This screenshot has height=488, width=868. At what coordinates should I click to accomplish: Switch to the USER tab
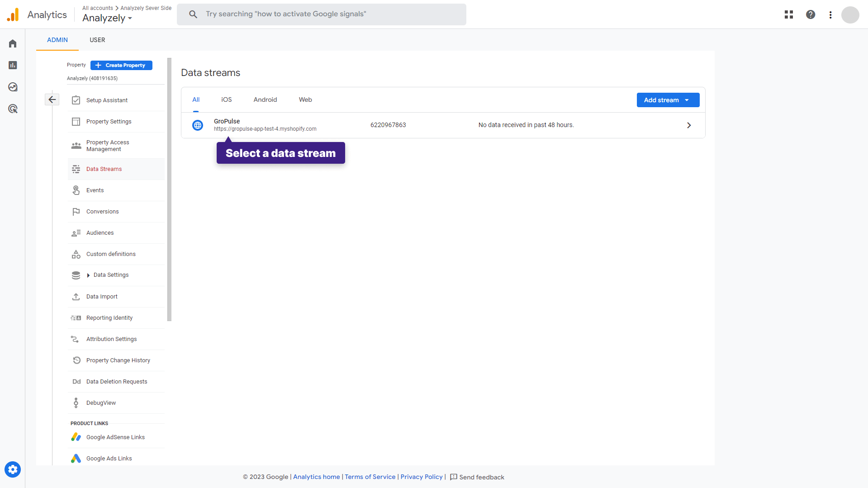tap(97, 40)
